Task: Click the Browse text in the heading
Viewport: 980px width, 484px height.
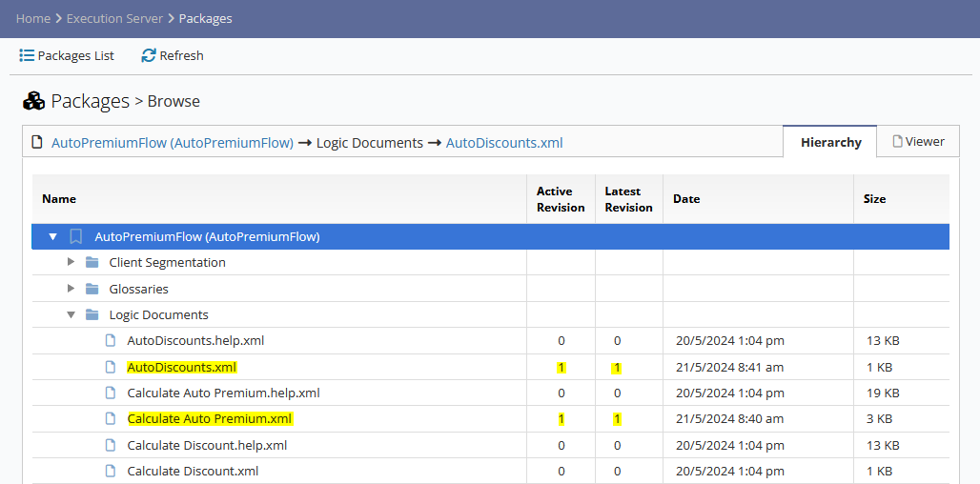Action: click(x=174, y=101)
